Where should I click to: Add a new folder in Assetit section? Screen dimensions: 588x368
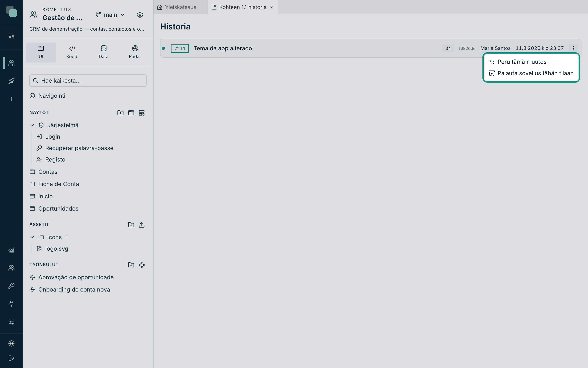[x=131, y=225]
